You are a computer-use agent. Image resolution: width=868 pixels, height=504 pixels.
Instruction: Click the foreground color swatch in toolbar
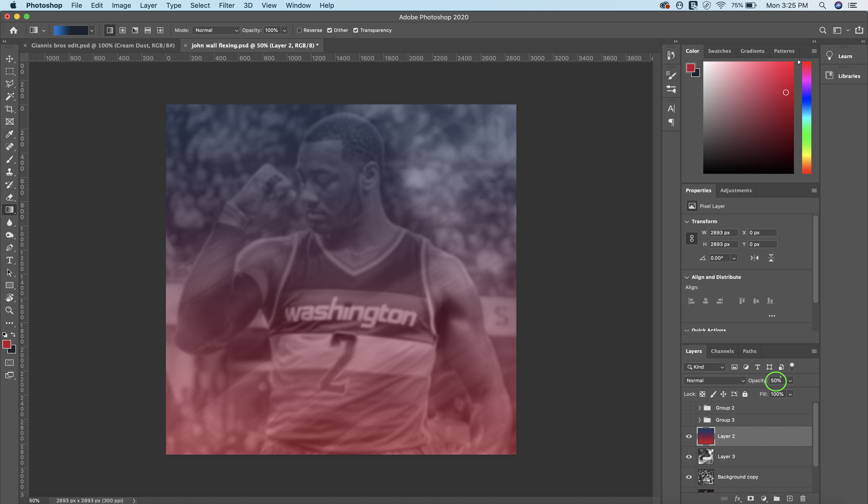pos(7,344)
